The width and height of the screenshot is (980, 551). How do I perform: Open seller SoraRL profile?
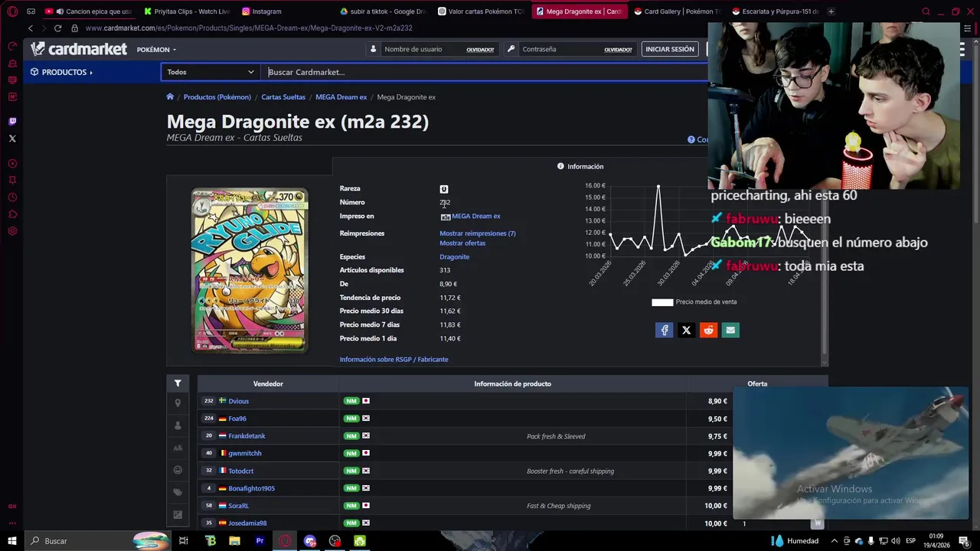pos(238,506)
